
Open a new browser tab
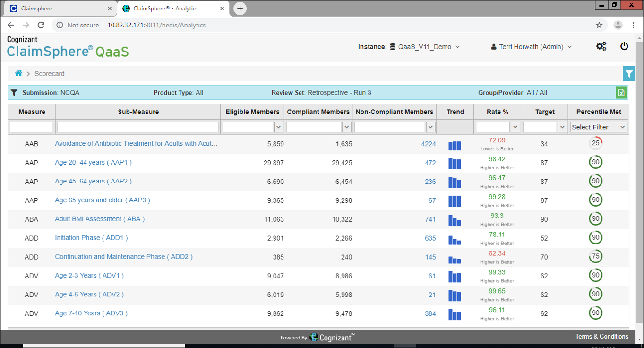point(240,9)
